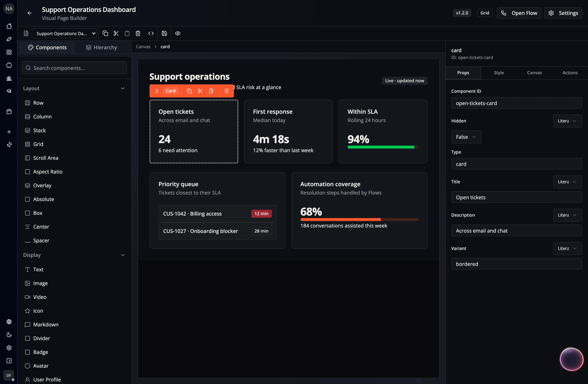
Task: Open the Title field's Literal mode dropdown
Action: [x=568, y=182]
